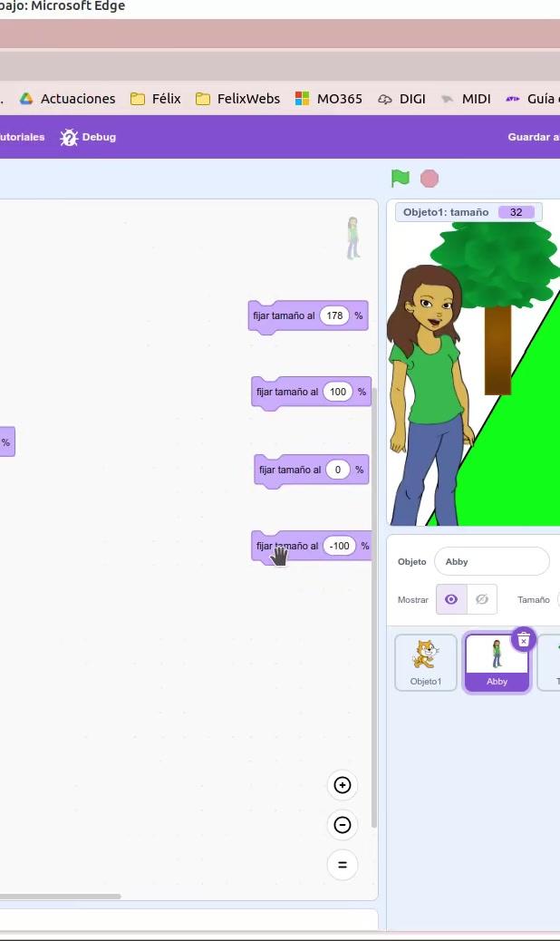Screen dimensions: 560x941
Task: Click the 0 size value field
Action: click(338, 470)
